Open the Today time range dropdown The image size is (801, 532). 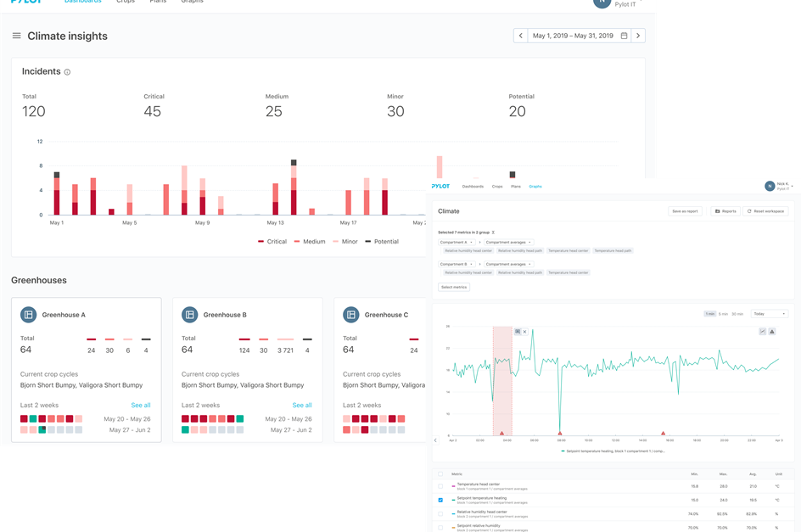[769, 314]
